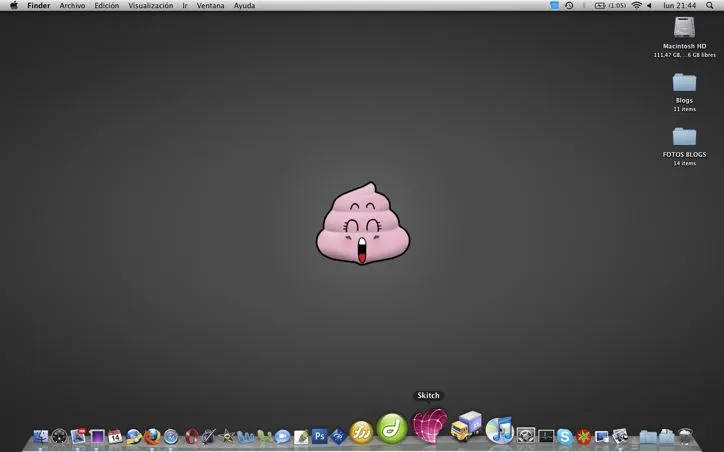Open Finder from the Dock
The width and height of the screenshot is (724, 452).
pos(41,436)
